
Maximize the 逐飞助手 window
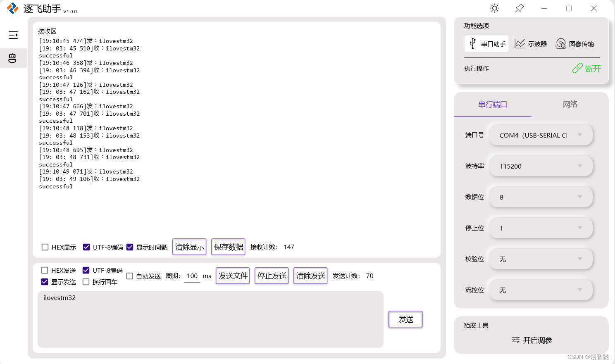click(x=569, y=8)
